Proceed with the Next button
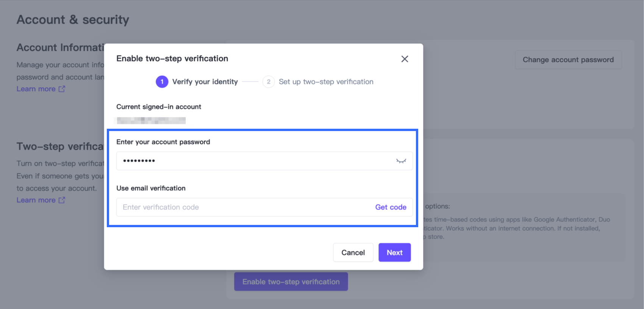Viewport: 644px width, 309px height. (x=394, y=253)
